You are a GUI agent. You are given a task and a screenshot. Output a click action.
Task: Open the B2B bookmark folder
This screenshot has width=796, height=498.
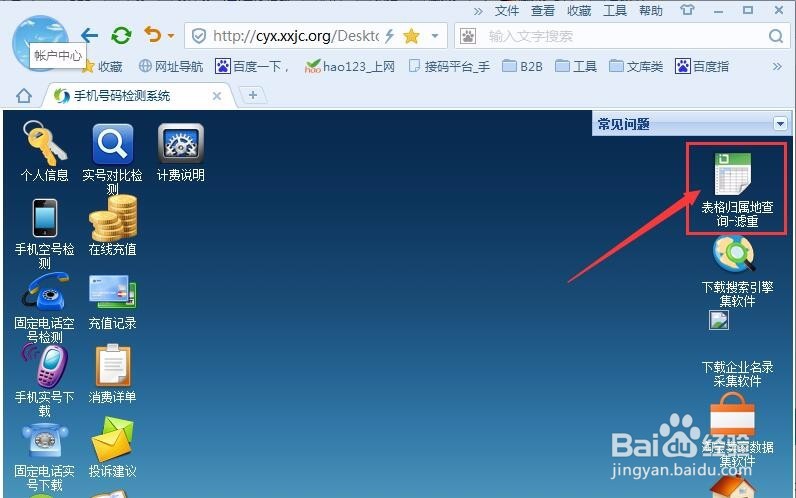point(522,67)
